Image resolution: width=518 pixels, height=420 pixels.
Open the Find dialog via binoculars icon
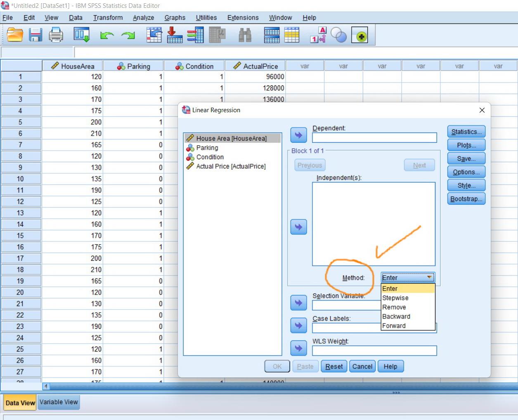tap(245, 35)
